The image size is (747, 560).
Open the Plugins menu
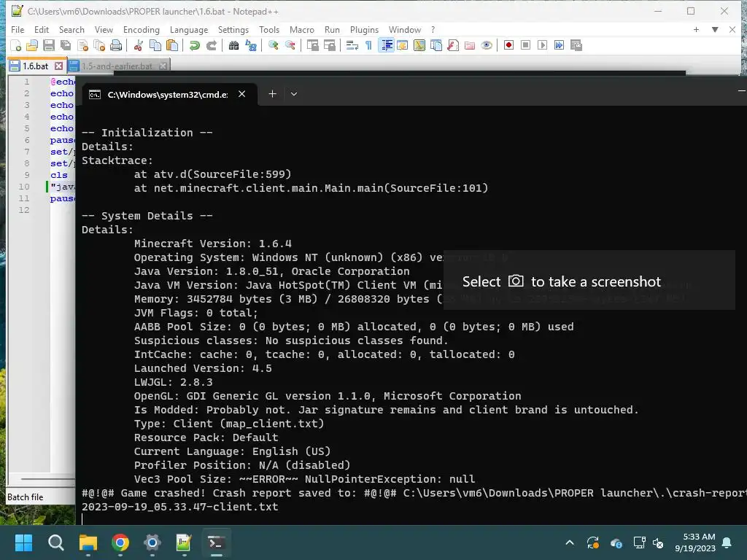tap(365, 29)
